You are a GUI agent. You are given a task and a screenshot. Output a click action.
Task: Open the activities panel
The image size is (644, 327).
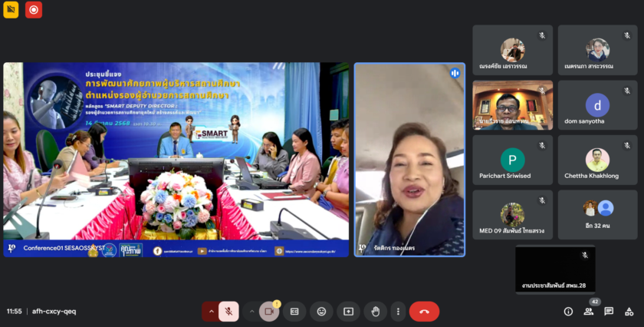(629, 311)
